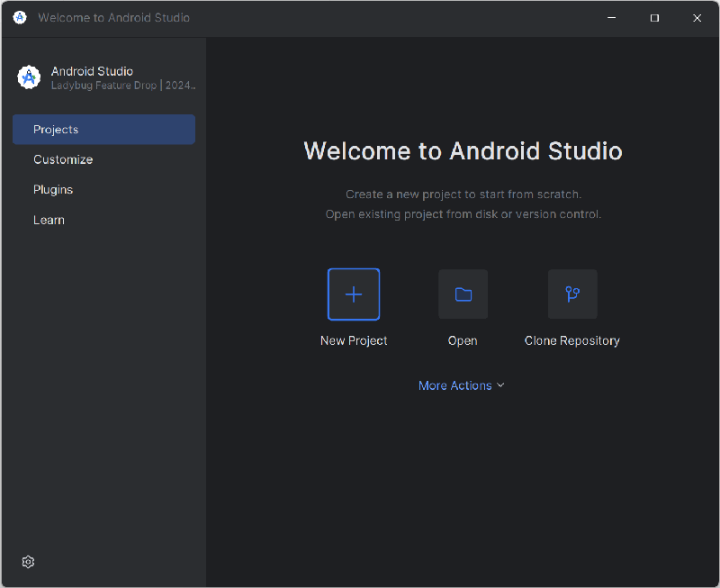Click the Android Studio name in sidebar
720x588 pixels.
click(92, 71)
